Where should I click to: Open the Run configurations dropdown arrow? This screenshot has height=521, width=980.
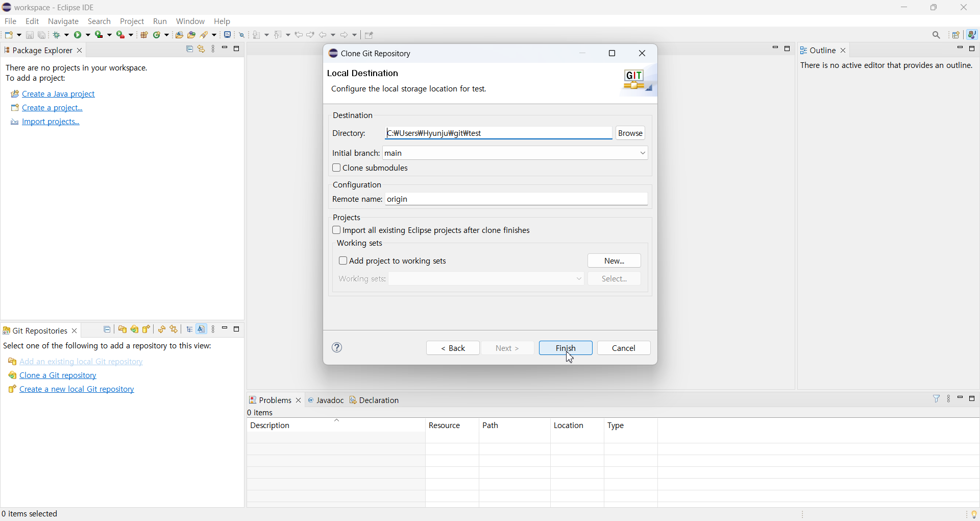coord(88,35)
